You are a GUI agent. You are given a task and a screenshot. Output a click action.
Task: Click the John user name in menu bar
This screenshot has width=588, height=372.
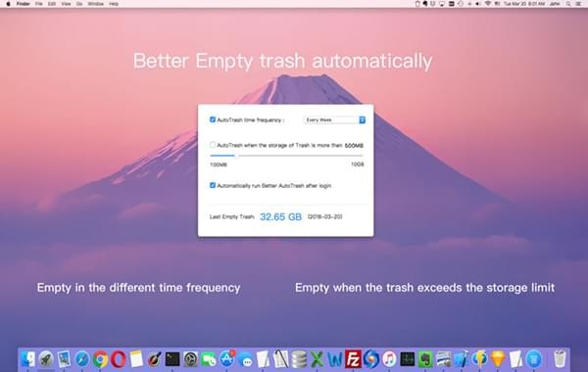(x=555, y=4)
